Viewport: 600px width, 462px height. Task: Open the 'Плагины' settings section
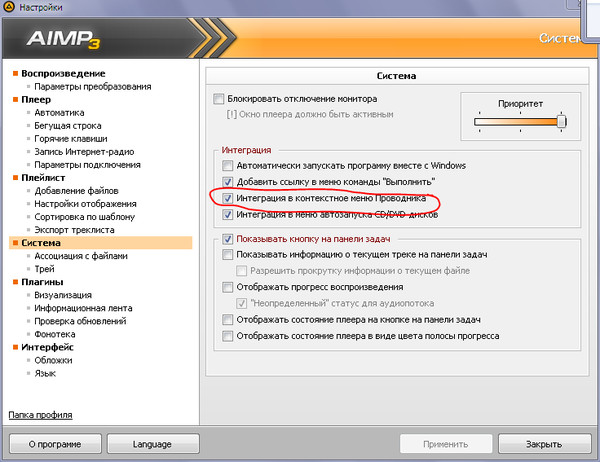pos(42,282)
